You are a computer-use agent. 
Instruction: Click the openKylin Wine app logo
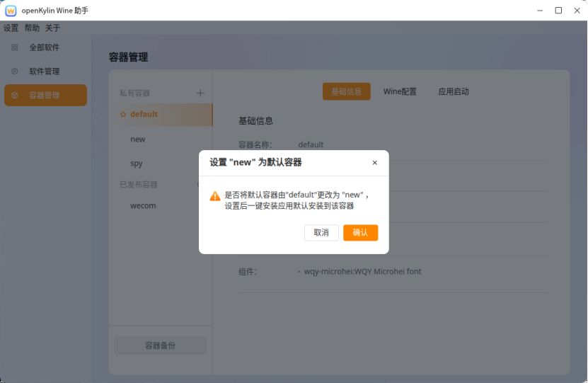11,11
